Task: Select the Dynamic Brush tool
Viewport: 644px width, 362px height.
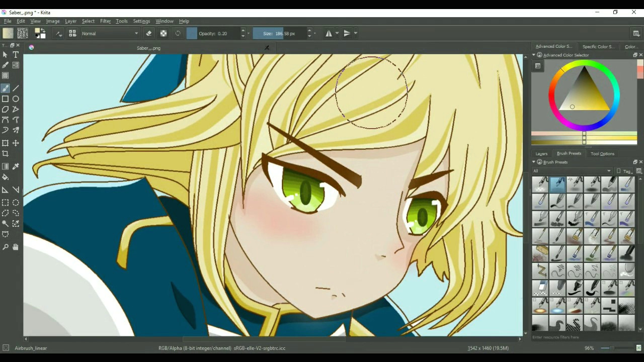Action: (5, 130)
